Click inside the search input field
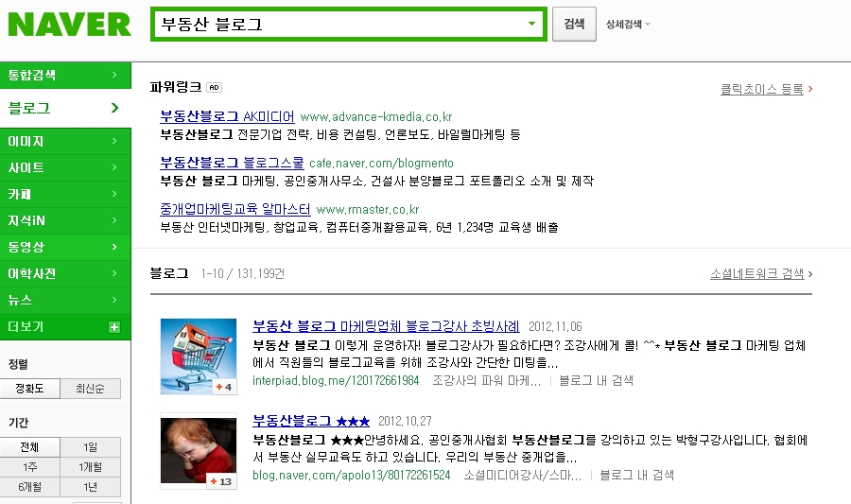This screenshot has width=851, height=504. pyautogui.click(x=339, y=24)
